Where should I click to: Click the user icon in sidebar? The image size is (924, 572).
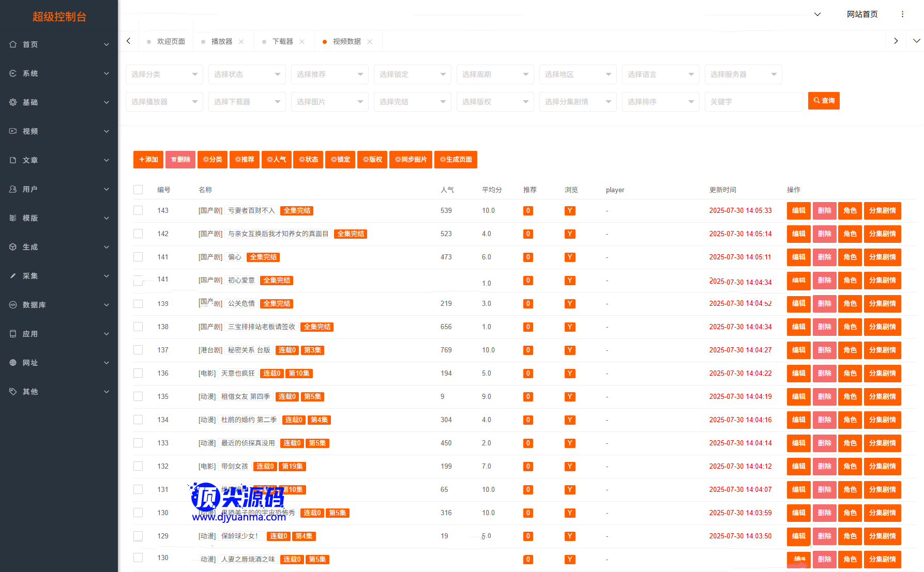pyautogui.click(x=13, y=189)
